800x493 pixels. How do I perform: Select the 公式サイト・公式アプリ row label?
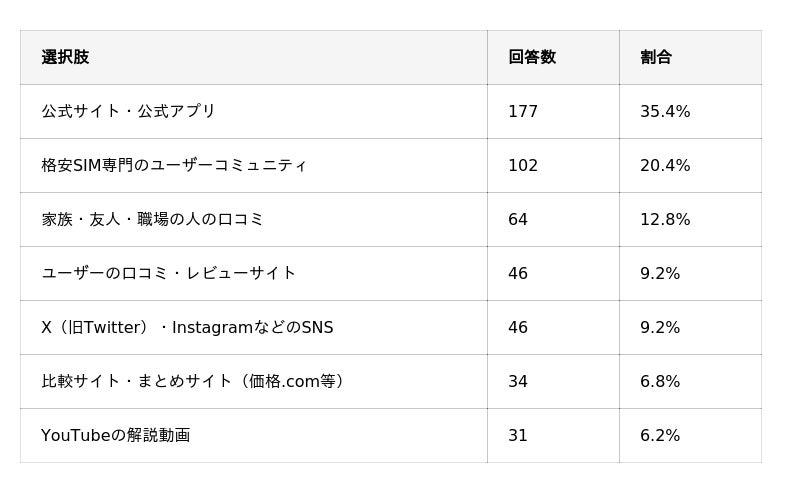(x=128, y=112)
